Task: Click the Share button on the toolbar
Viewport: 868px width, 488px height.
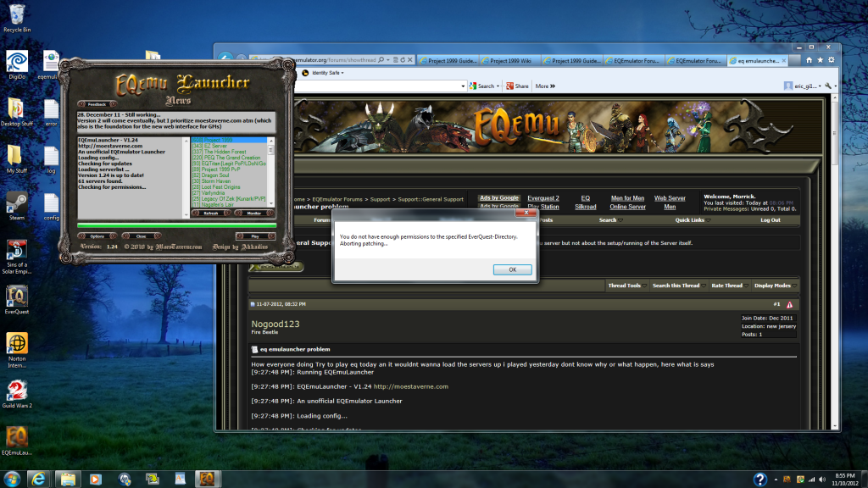Action: [x=518, y=86]
